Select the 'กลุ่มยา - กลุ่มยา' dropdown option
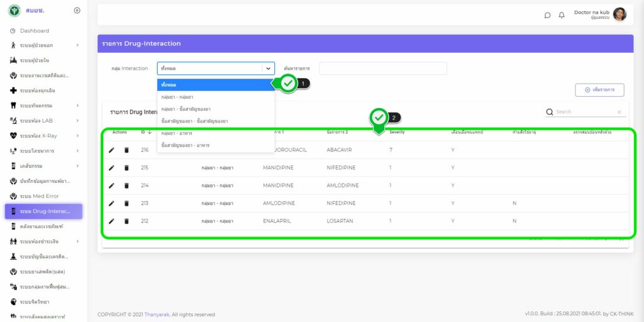Image resolution: width=644 pixels, height=322 pixels. point(177,97)
